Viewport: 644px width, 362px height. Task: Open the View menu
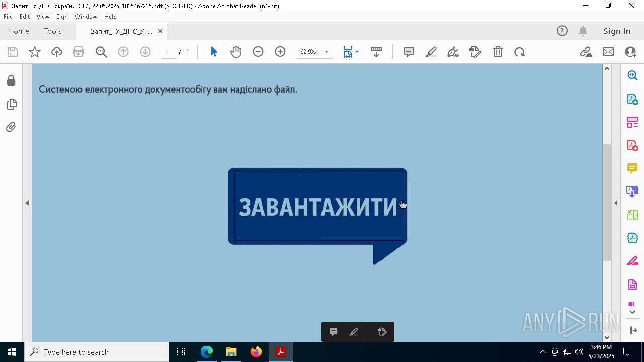click(x=43, y=17)
